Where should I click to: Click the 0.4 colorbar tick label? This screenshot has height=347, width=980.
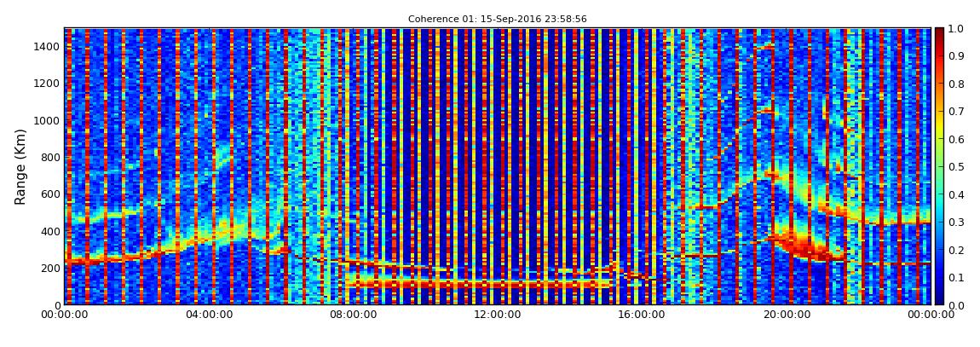point(957,194)
